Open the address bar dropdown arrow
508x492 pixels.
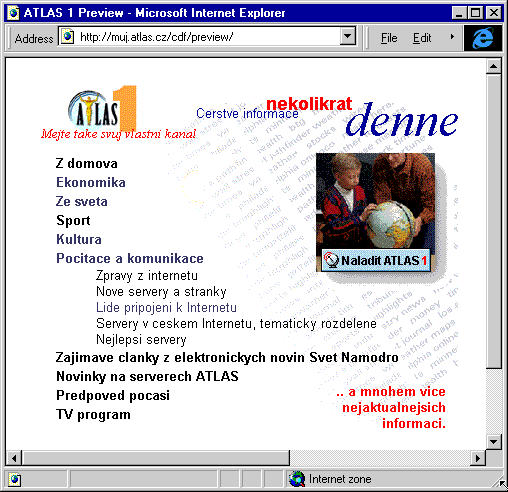click(348, 36)
